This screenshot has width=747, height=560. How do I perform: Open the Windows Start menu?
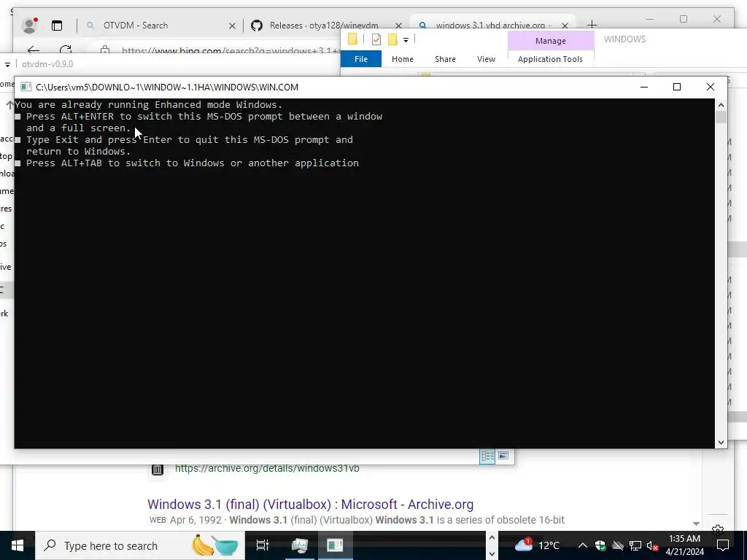18,545
